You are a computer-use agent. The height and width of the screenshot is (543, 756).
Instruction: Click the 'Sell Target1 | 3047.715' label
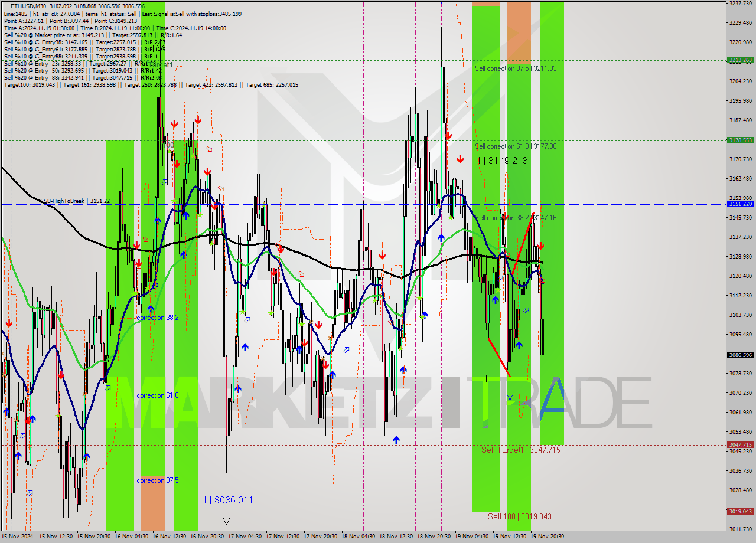[521, 450]
